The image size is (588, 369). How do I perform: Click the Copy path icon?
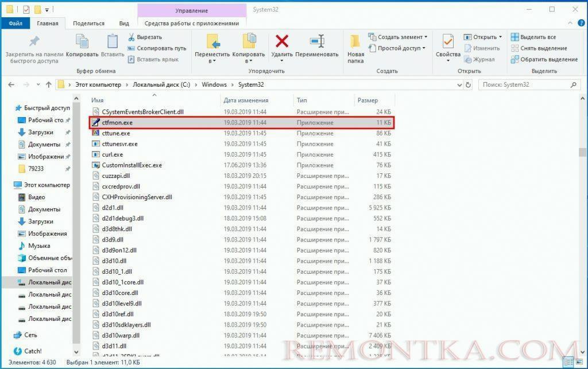131,48
